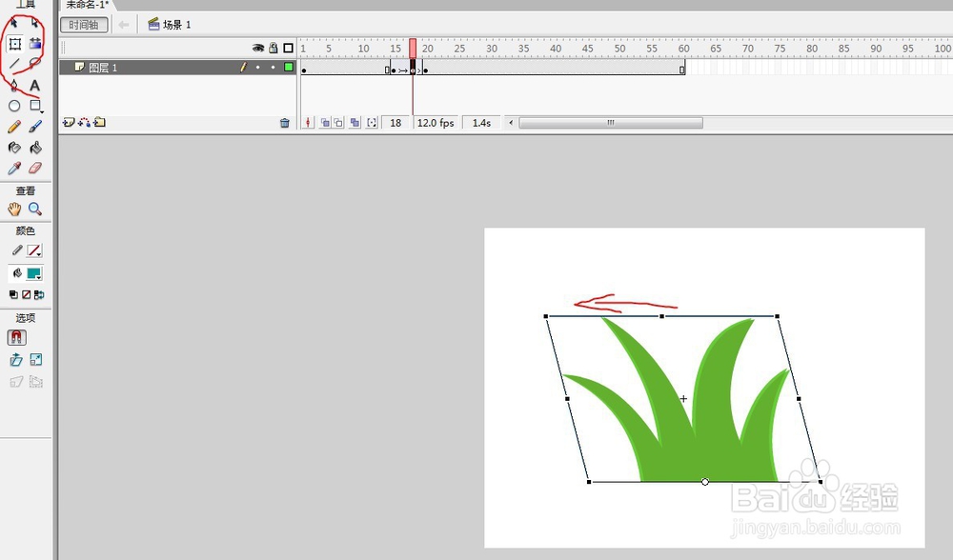953x560 pixels.
Task: Open stroke color picker
Action: (34, 250)
